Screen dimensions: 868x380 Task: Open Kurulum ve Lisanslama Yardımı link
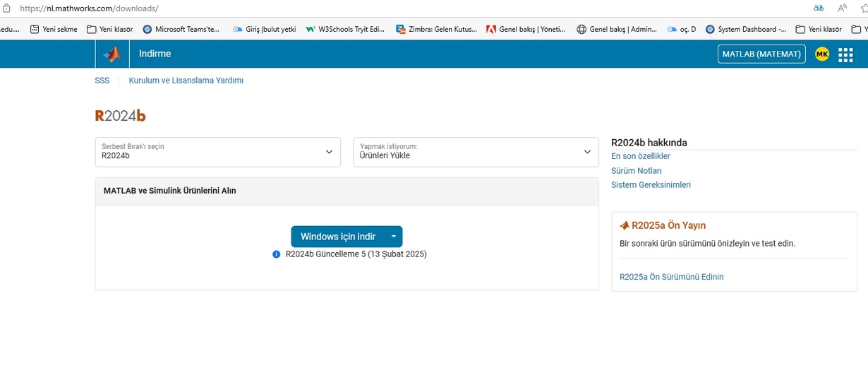186,81
